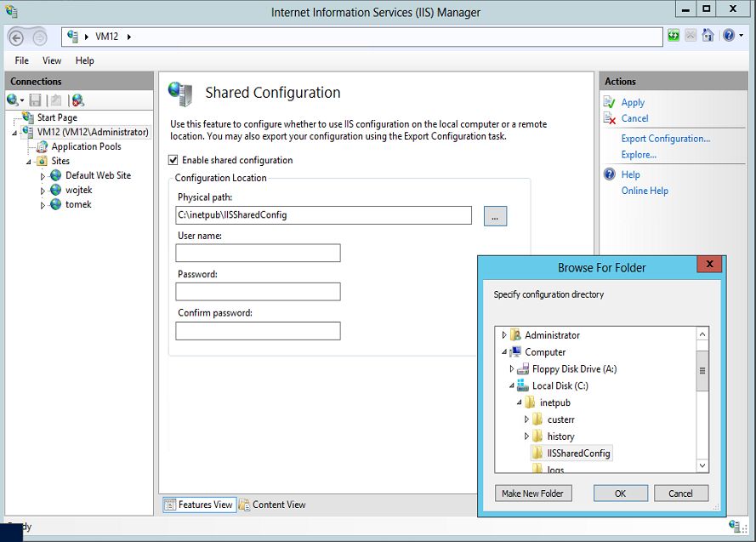The width and height of the screenshot is (756, 542).
Task: Select the tomek site
Action: click(x=78, y=204)
